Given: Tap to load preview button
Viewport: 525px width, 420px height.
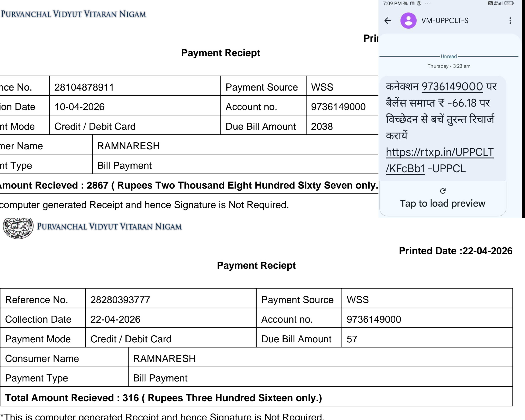Looking at the screenshot, I should click(442, 203).
